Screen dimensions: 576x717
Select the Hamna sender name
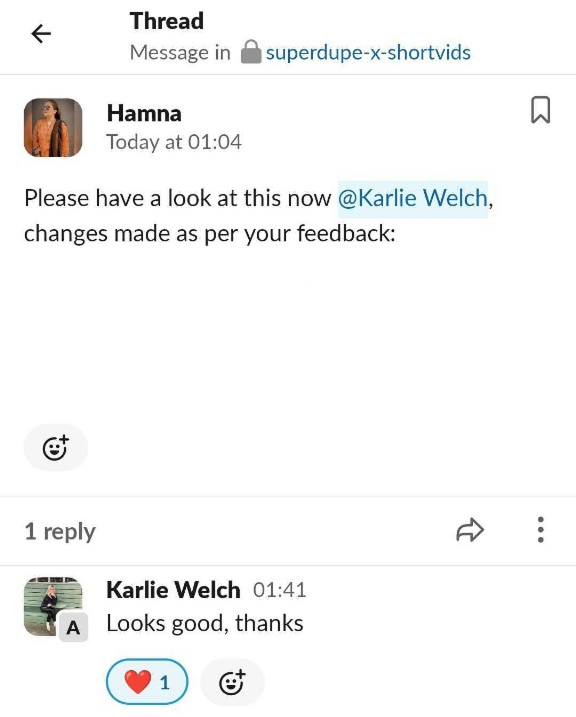point(144,113)
